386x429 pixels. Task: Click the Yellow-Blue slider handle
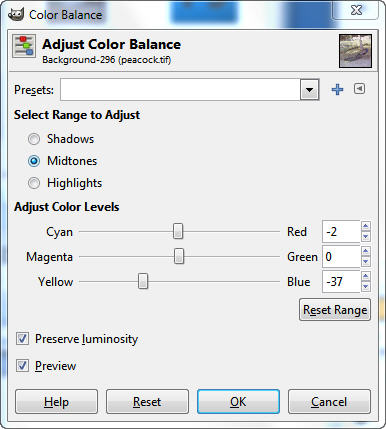[x=143, y=281]
